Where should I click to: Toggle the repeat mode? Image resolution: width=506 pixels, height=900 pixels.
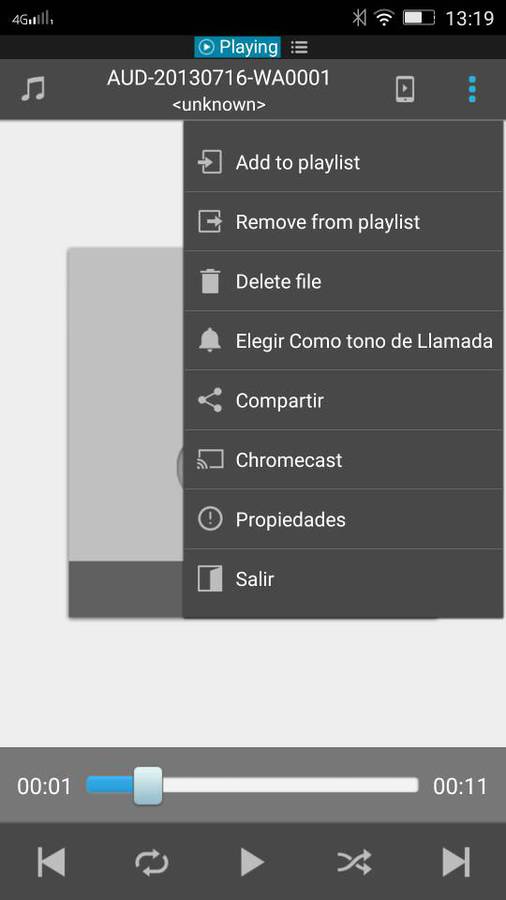click(x=151, y=862)
